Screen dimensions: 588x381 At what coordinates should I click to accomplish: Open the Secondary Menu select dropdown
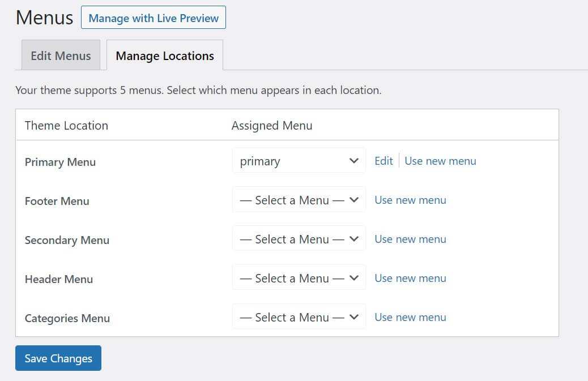pos(299,239)
